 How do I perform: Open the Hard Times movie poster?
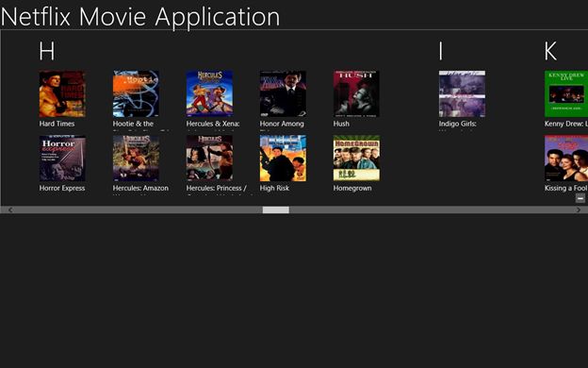pos(62,93)
